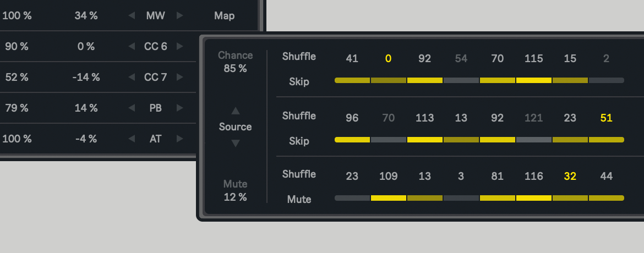Click the Map button
The height and width of the screenshot is (253, 644).
(224, 15)
